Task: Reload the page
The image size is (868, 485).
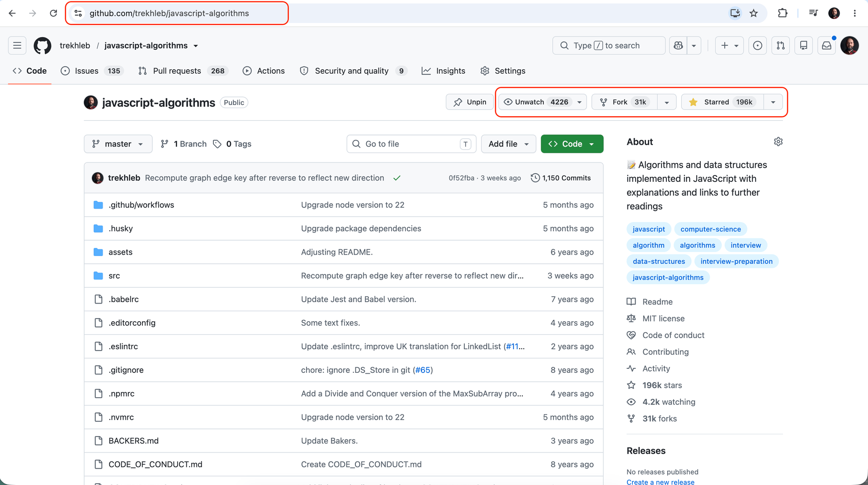Action: tap(53, 13)
